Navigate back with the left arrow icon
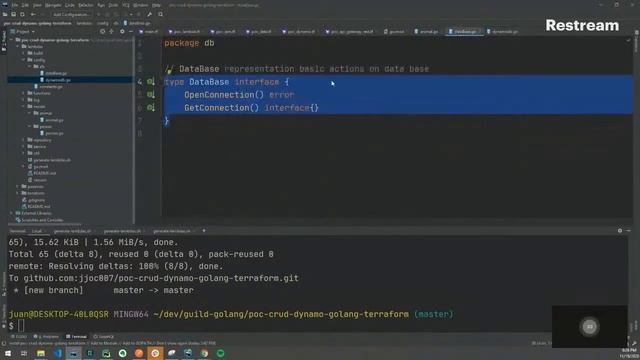The height and width of the screenshot is (360, 640). pos(33,14)
